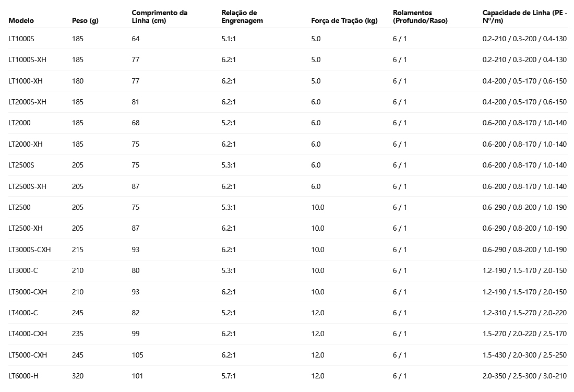Click the LT2500S-XH model cell
574x392 pixels.
pyautogui.click(x=28, y=186)
